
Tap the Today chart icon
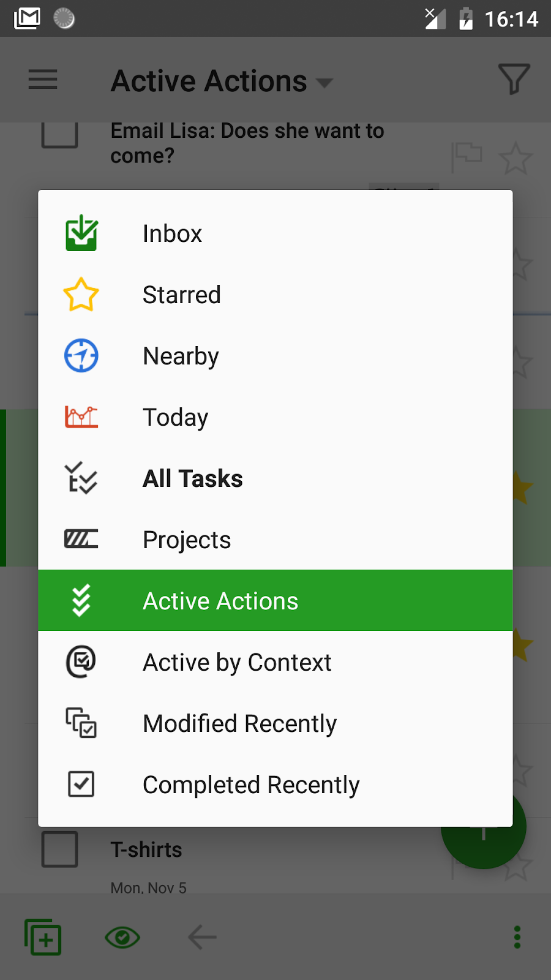pyautogui.click(x=81, y=417)
